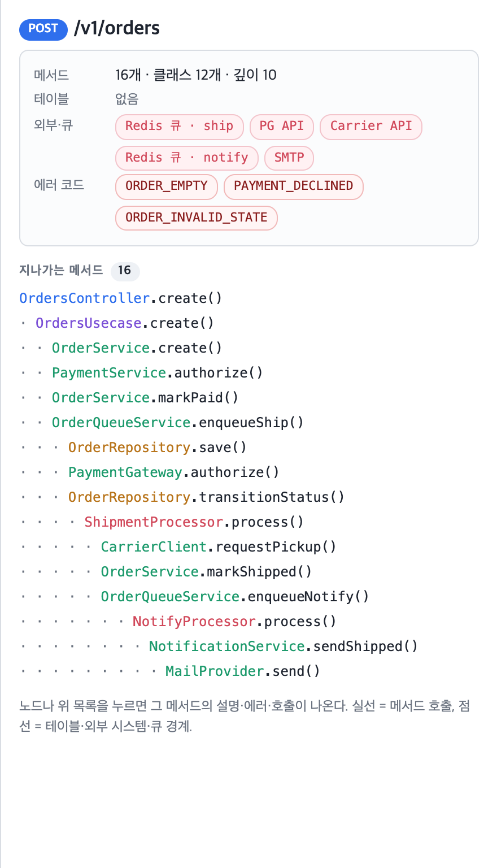Select the Redis 큐 · notify tag
This screenshot has width=497, height=868.
tap(187, 158)
